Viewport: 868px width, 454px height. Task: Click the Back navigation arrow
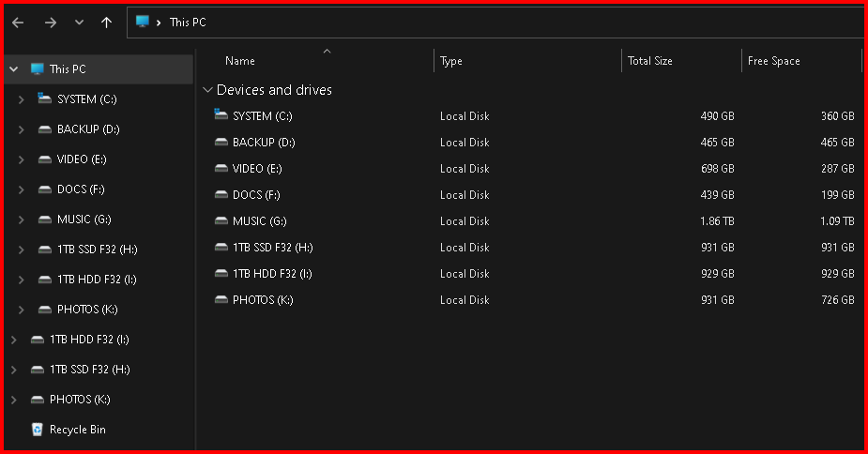[18, 23]
